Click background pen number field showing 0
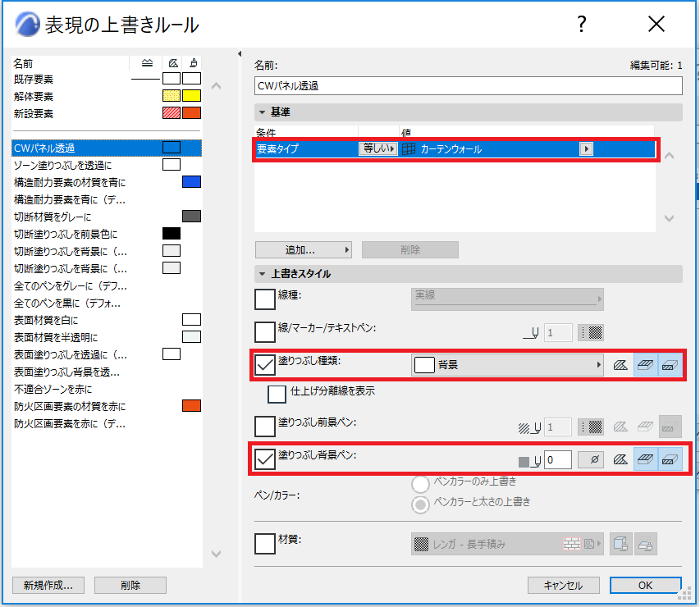700x607 pixels. (x=557, y=459)
